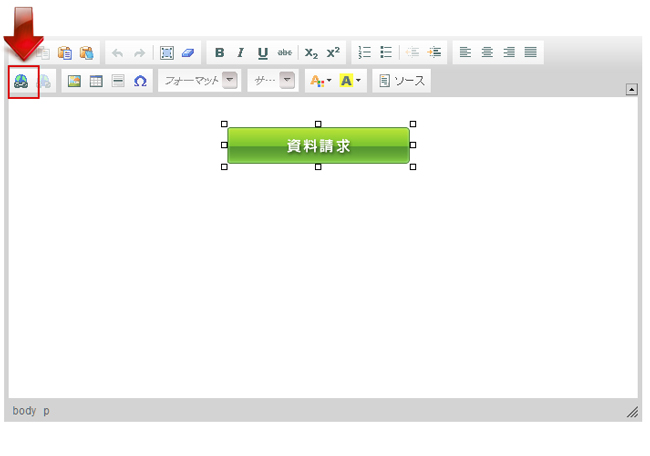Apply strikethrough to text
This screenshot has width=650, height=456.
coord(285,53)
